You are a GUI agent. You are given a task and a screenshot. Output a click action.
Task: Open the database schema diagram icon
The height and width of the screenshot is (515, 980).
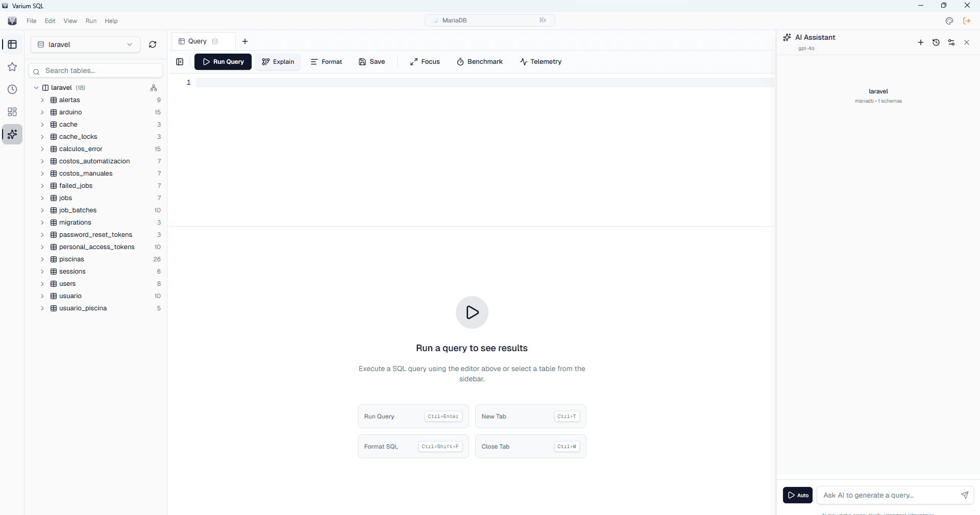pos(153,88)
